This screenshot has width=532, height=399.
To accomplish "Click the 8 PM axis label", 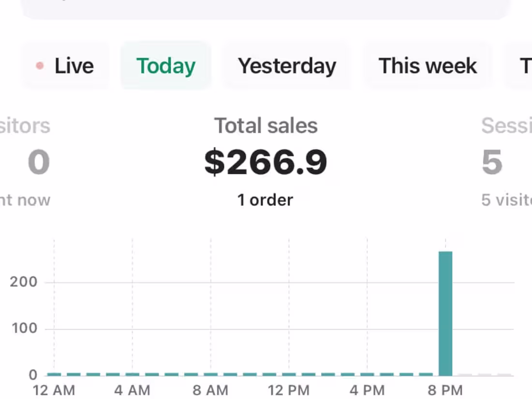I will (x=445, y=390).
